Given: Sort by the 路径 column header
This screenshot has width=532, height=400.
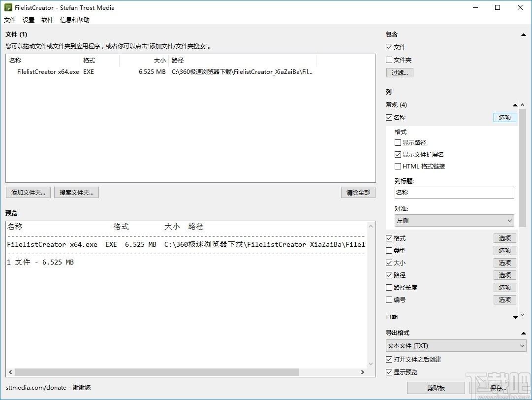Looking at the screenshot, I should tap(242, 61).
